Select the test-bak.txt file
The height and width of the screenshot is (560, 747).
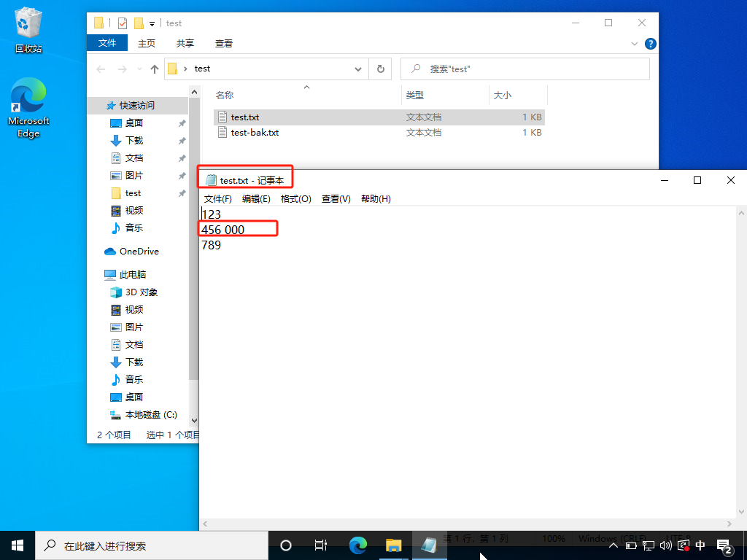(x=255, y=133)
